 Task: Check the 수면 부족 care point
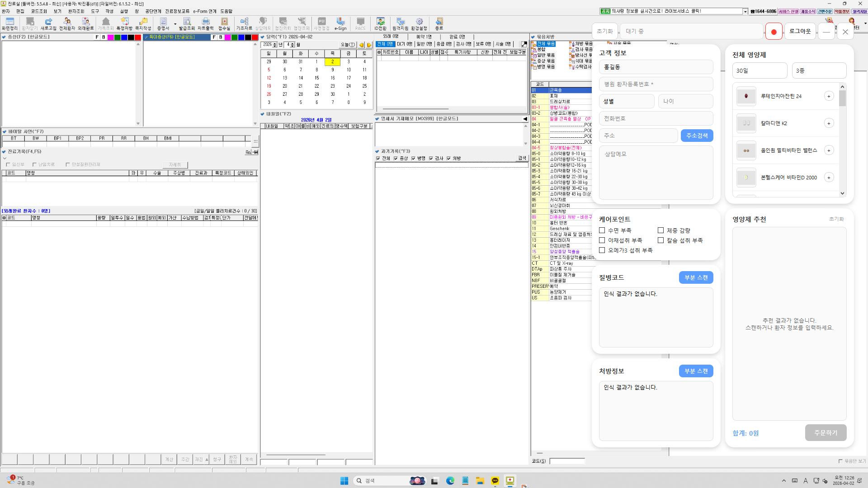pos(602,230)
